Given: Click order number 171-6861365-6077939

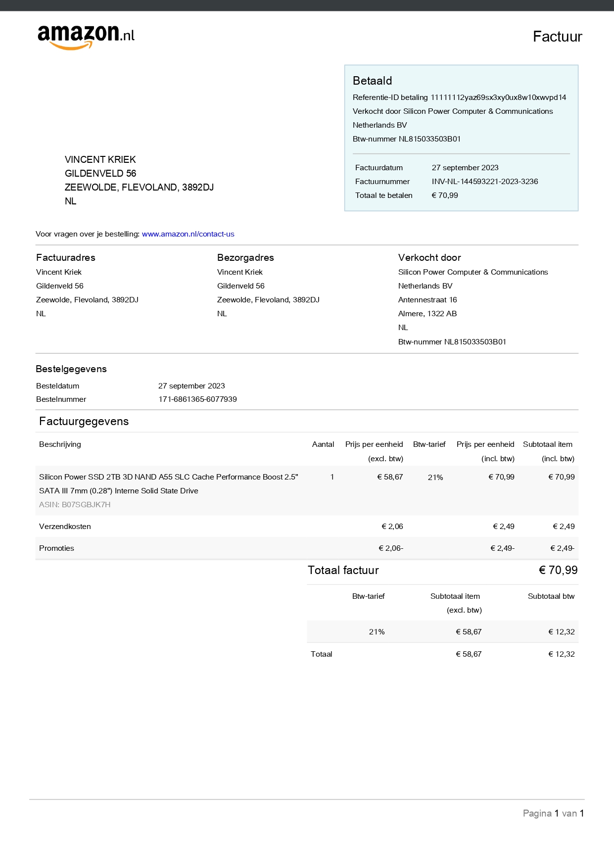Looking at the screenshot, I should (x=197, y=399).
